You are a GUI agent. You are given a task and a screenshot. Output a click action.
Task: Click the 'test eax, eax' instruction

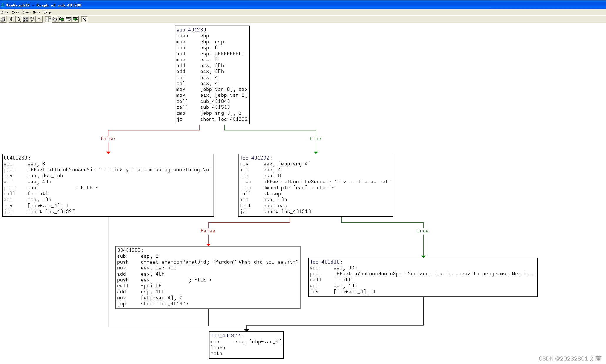pos(263,206)
